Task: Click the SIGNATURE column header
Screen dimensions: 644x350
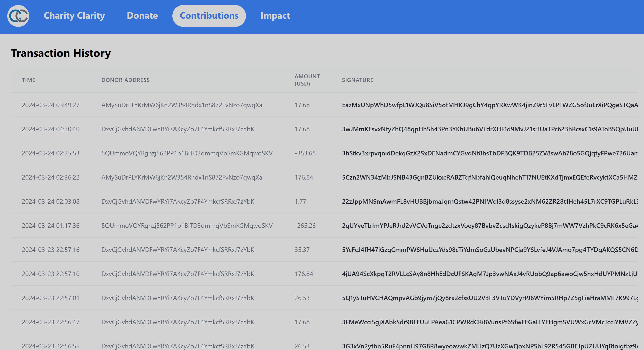Action: coord(357,80)
